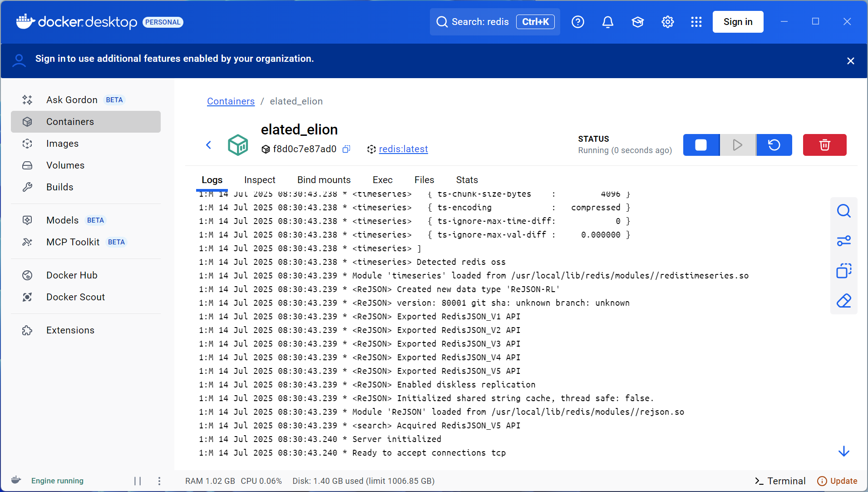Screen dimensions: 868x492
Task: Switch to the Files tab
Action: (424, 180)
